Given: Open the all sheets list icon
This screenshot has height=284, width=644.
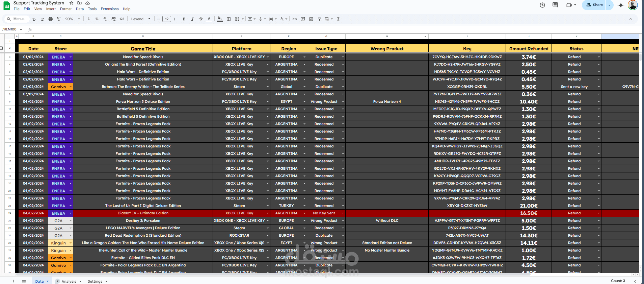Looking at the screenshot, I should coord(24,281).
